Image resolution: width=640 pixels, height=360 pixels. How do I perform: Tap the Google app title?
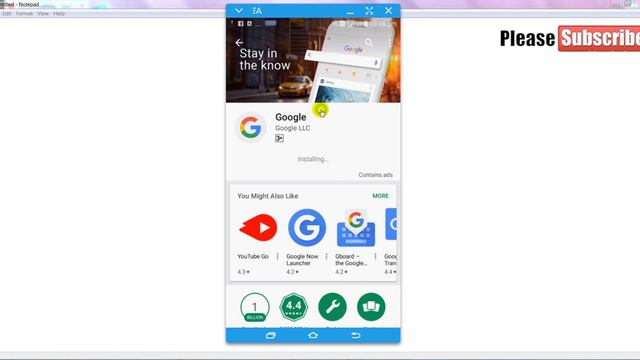click(x=291, y=117)
